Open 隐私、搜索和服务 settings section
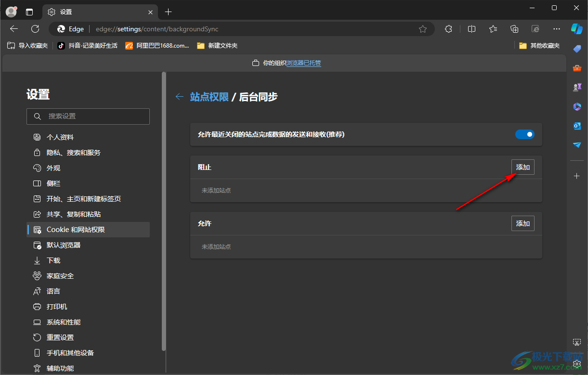 pos(88,153)
